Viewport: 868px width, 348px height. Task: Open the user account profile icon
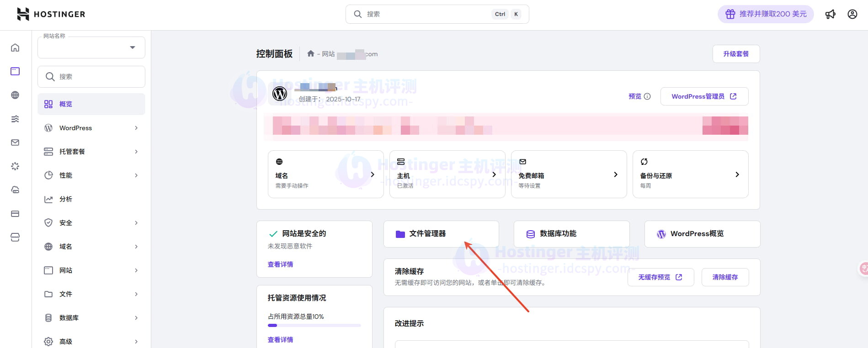pyautogui.click(x=852, y=14)
